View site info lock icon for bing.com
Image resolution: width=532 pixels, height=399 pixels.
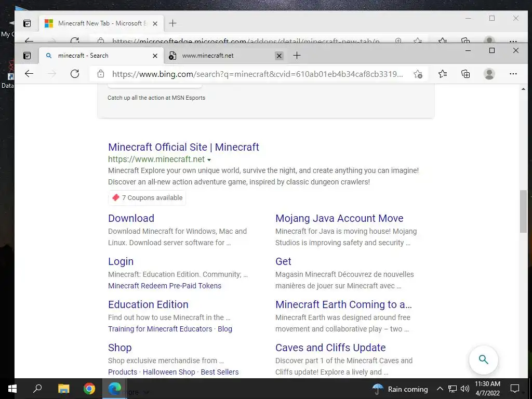point(101,74)
